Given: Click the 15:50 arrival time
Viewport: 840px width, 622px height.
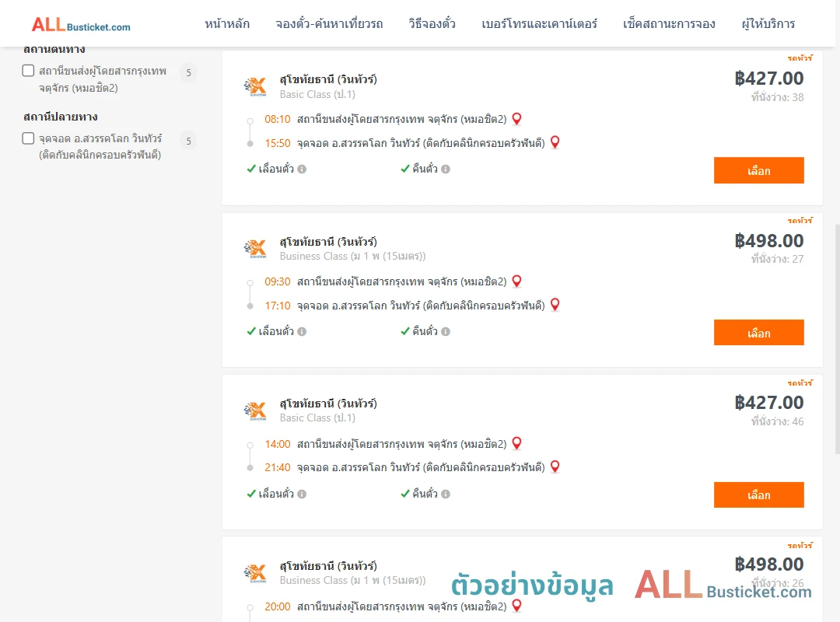Looking at the screenshot, I should [x=278, y=143].
